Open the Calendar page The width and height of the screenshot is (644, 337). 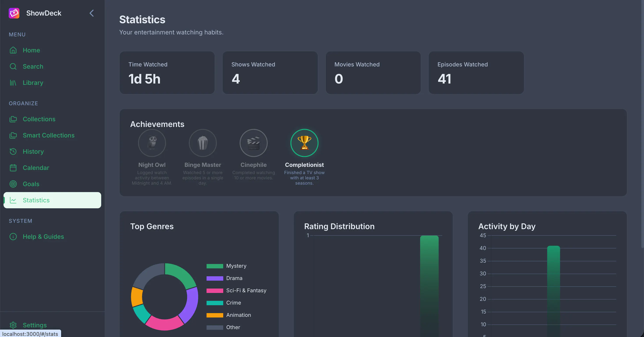pos(52,168)
